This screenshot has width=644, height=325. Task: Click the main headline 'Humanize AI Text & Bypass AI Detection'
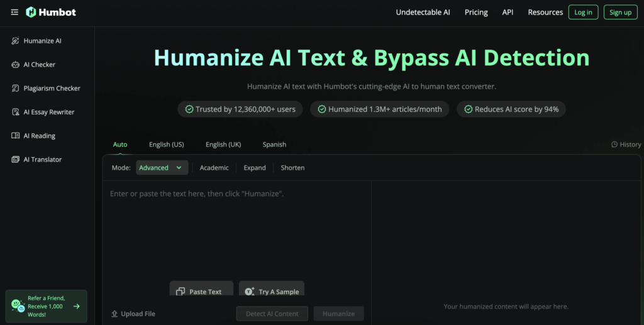372,57
